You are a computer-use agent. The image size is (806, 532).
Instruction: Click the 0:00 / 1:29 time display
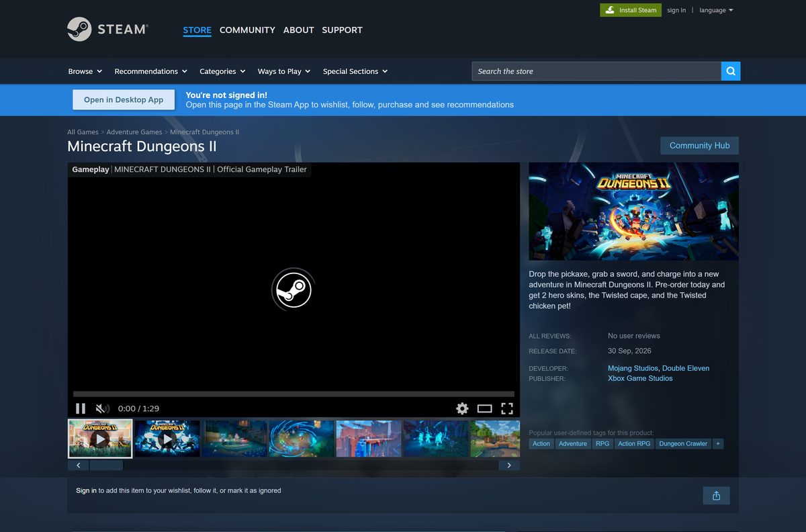(138, 408)
